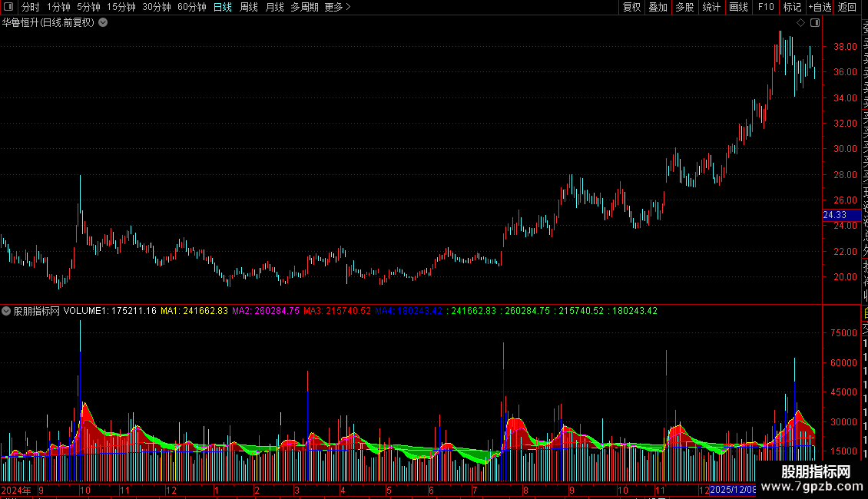The height and width of the screenshot is (499, 868).
Task: Open the 股朋指标网 indicator dropdown arrow
Action: [6, 311]
